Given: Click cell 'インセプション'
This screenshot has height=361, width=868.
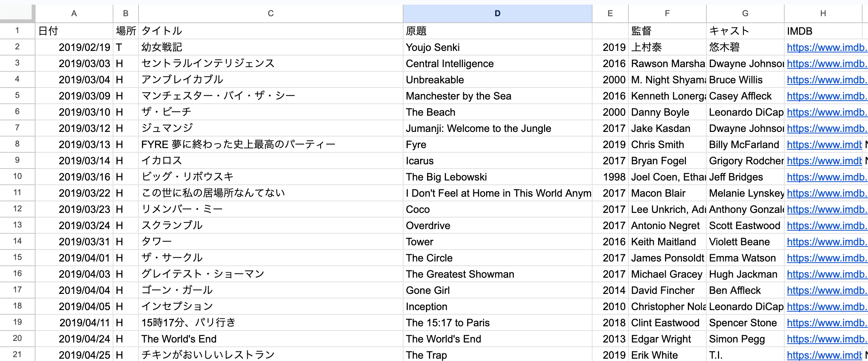Looking at the screenshot, I should click(x=271, y=307).
